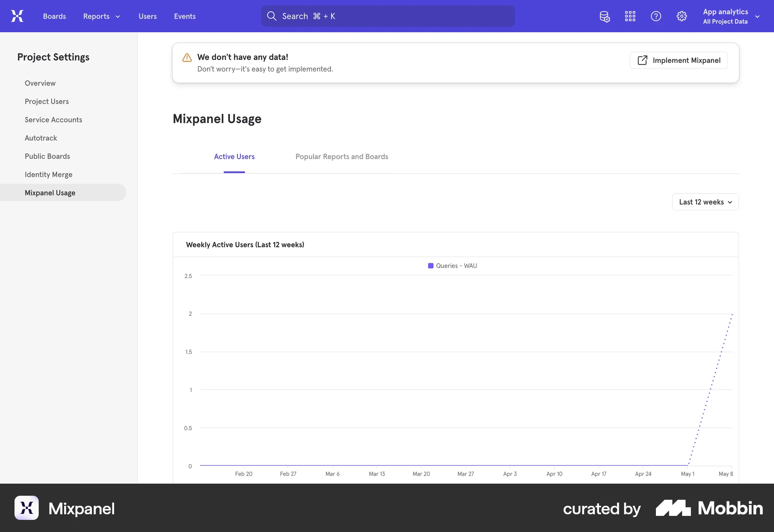The height and width of the screenshot is (532, 774).
Task: Open Events in the top navigation
Action: coord(185,16)
